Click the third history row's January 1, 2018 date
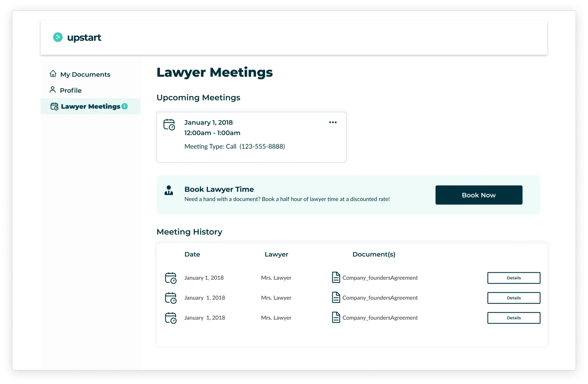 pyautogui.click(x=205, y=318)
